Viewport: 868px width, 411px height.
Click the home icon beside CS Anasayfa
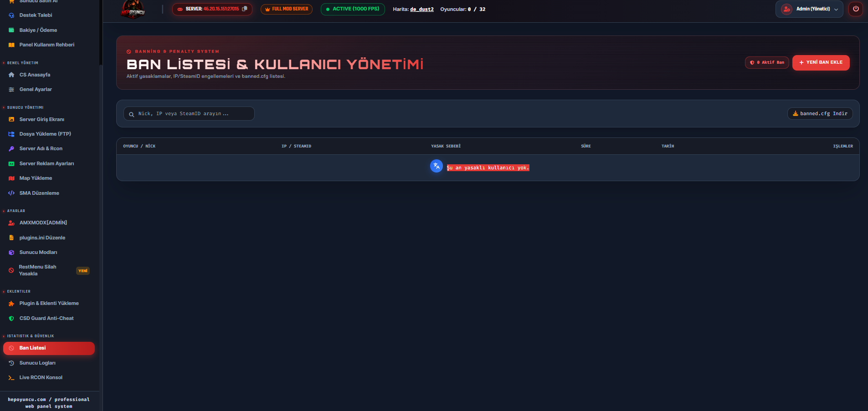pyautogui.click(x=11, y=75)
